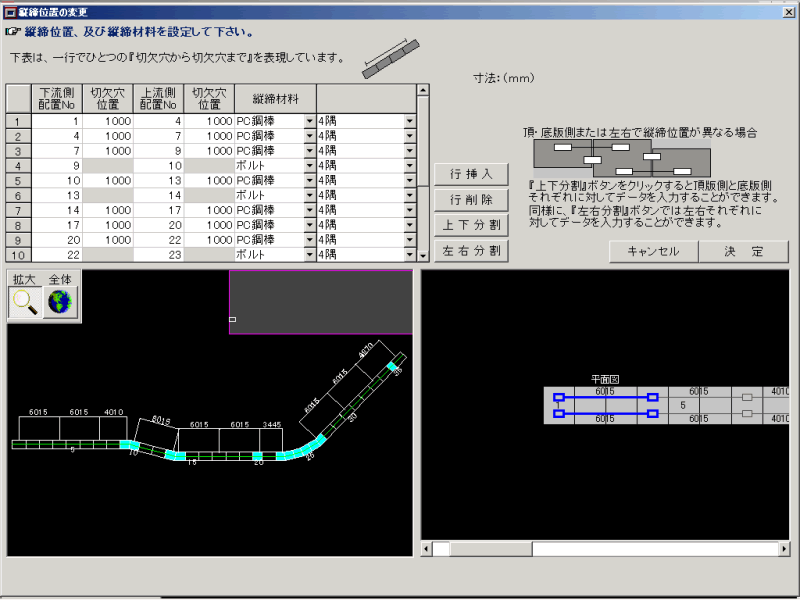Open the 縦締材料 dropdown in row 1
This screenshot has height=600, width=800.
(309, 121)
